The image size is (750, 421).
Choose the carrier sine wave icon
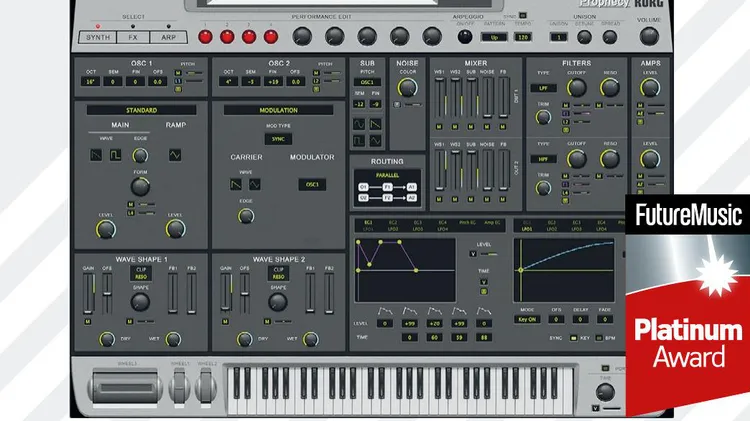pyautogui.click(x=255, y=184)
